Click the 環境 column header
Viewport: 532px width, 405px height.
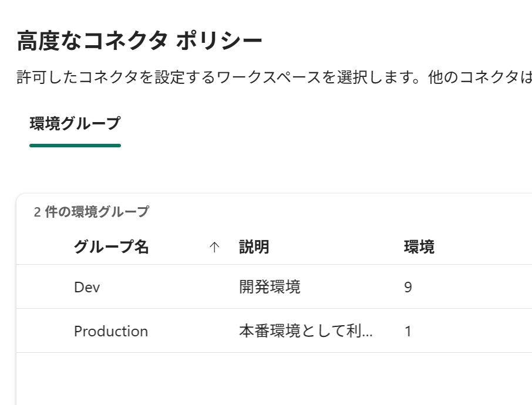tap(419, 247)
